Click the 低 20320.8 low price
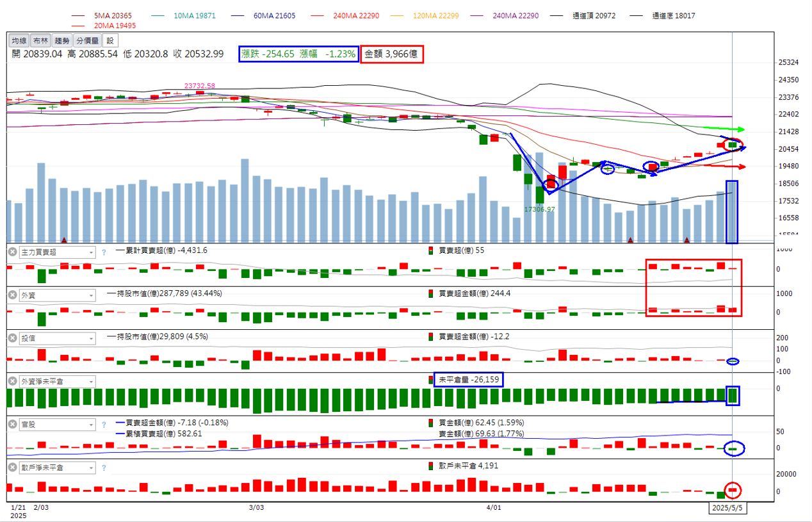The width and height of the screenshot is (812, 522). click(145, 54)
